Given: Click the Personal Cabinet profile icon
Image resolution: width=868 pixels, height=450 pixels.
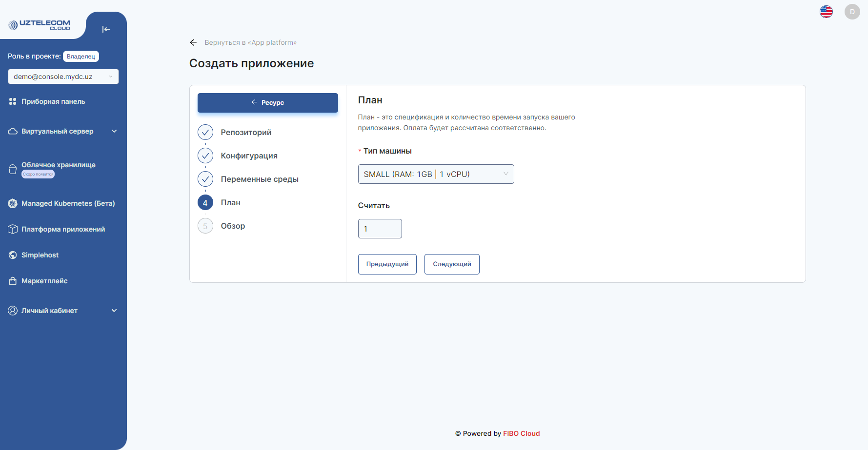Looking at the screenshot, I should pos(12,310).
